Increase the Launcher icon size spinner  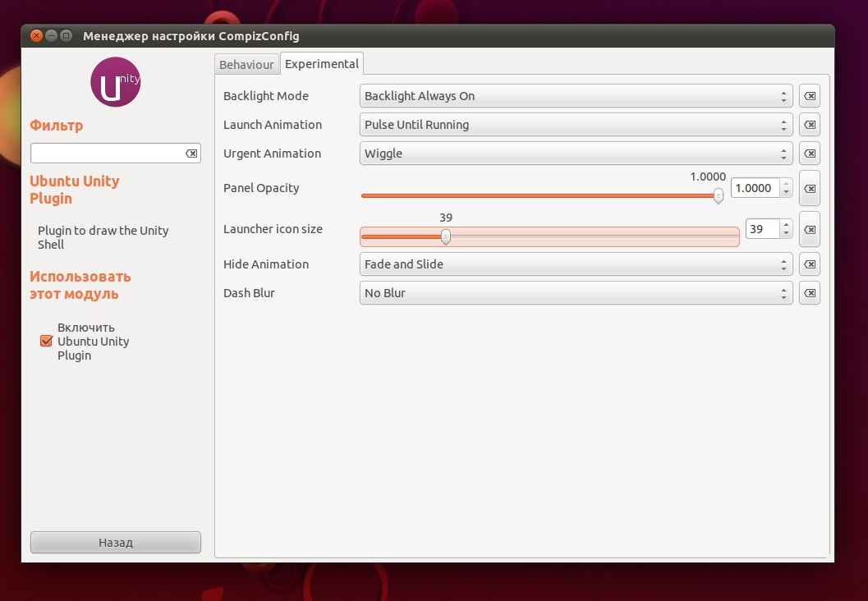[x=786, y=225]
